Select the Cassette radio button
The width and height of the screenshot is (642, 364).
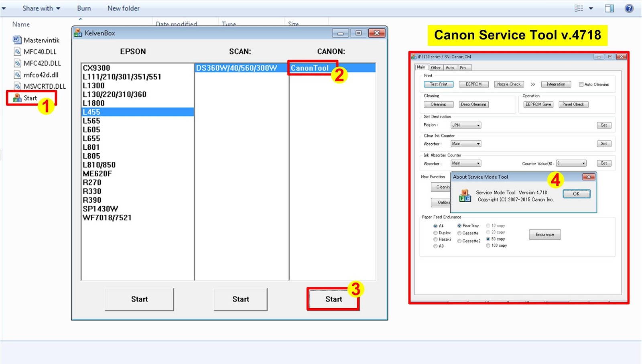(x=459, y=233)
